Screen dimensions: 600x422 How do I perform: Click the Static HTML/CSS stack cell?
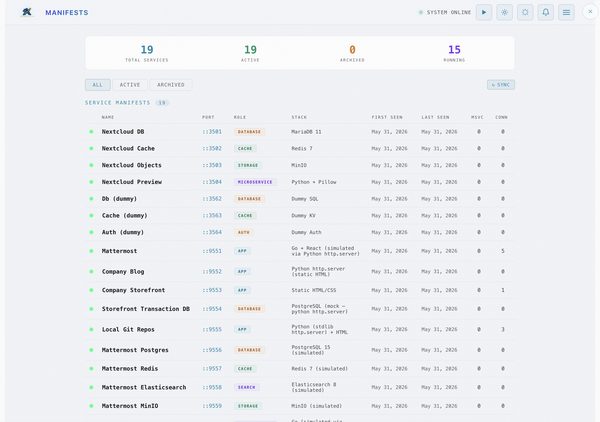pyautogui.click(x=314, y=290)
